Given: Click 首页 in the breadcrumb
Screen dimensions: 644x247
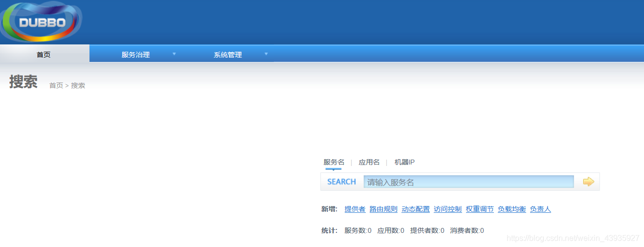Looking at the screenshot, I should click(56, 85).
